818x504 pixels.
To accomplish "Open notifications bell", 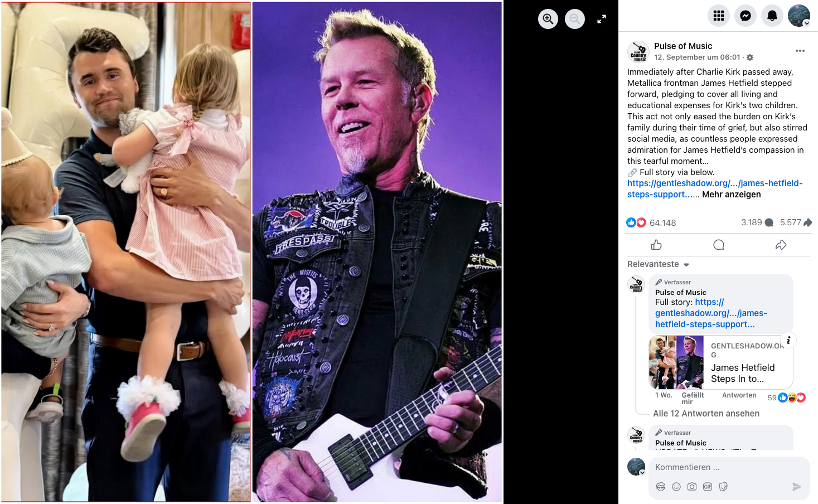I will point(772,16).
